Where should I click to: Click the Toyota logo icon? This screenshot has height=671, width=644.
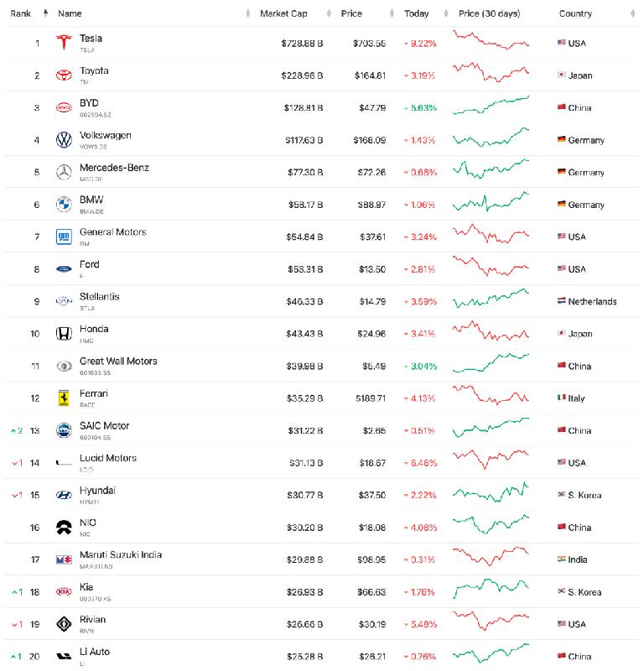click(64, 75)
